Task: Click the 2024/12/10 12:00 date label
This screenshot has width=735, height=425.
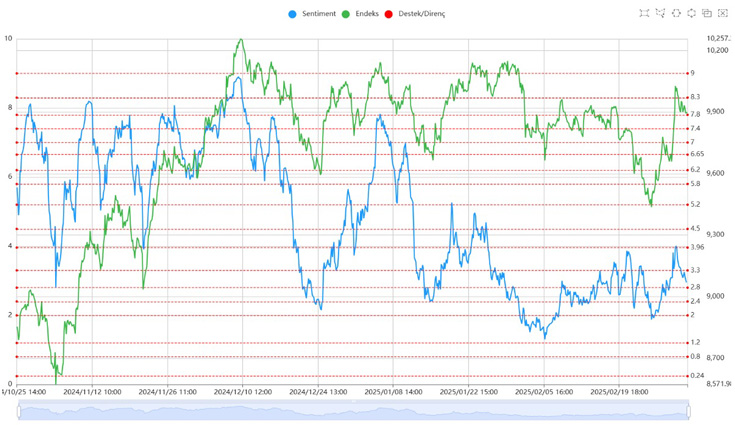Action: 243,393
